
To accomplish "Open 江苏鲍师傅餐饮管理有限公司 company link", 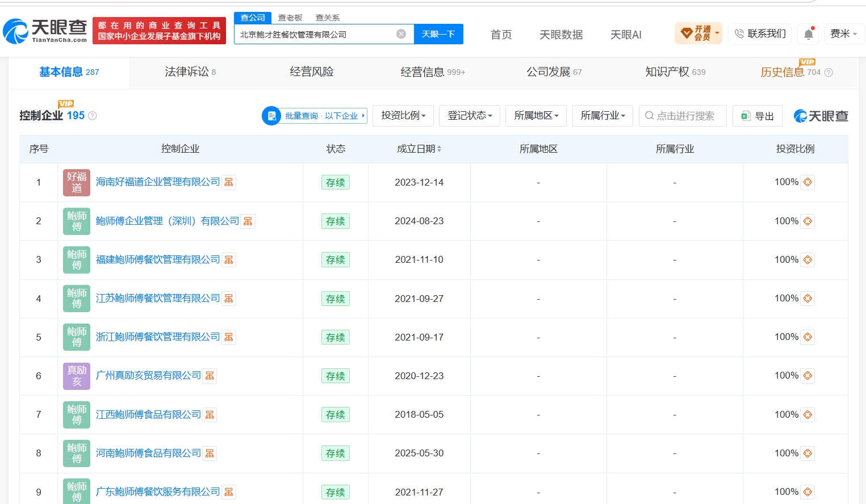I will [x=158, y=299].
